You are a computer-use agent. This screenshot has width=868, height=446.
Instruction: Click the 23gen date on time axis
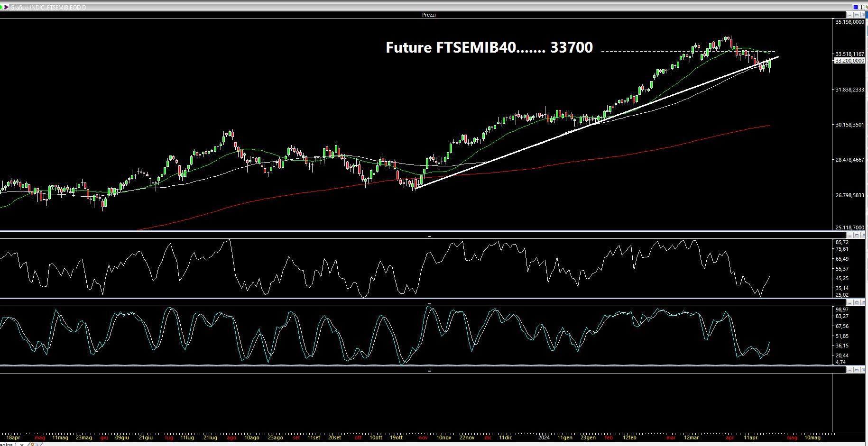(588, 438)
